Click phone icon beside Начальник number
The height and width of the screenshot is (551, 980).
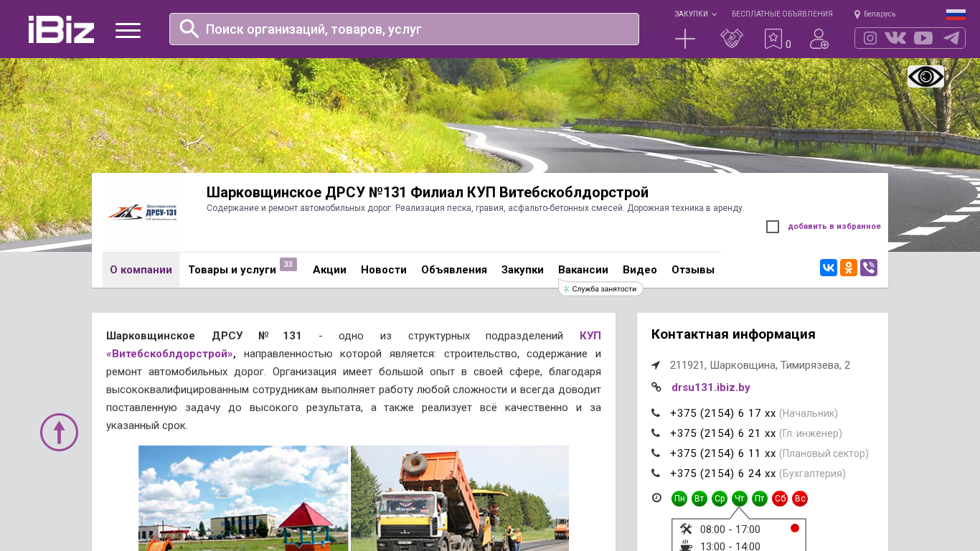click(x=656, y=413)
